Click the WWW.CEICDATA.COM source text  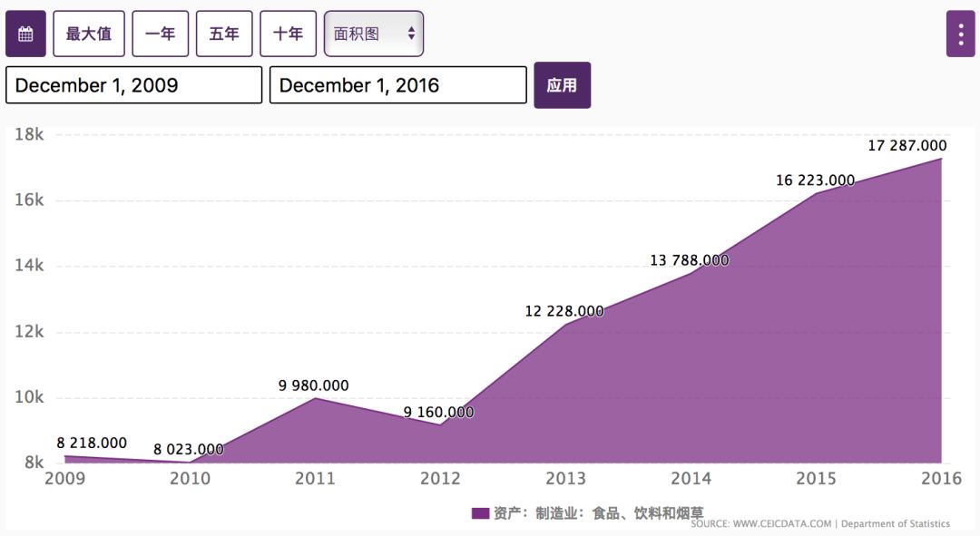(x=780, y=524)
